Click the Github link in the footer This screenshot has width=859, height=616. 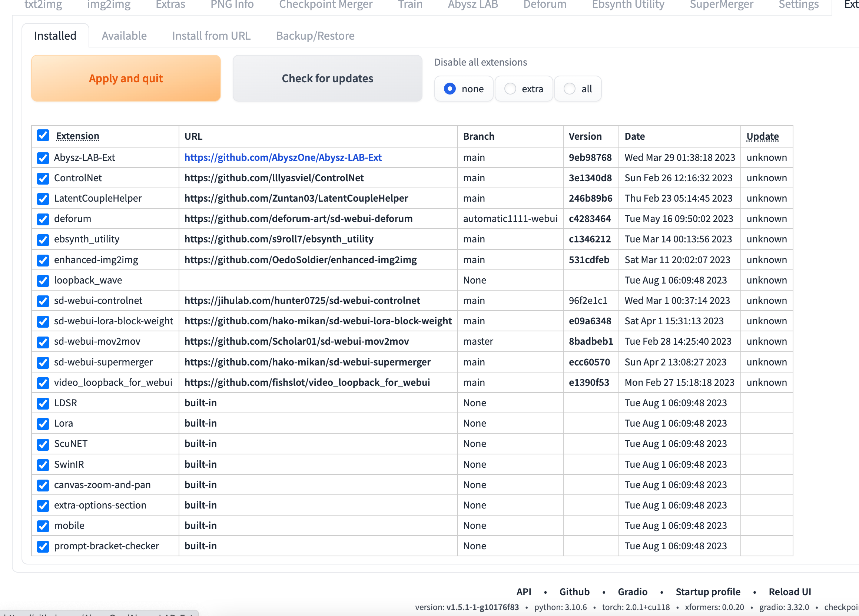(x=574, y=592)
